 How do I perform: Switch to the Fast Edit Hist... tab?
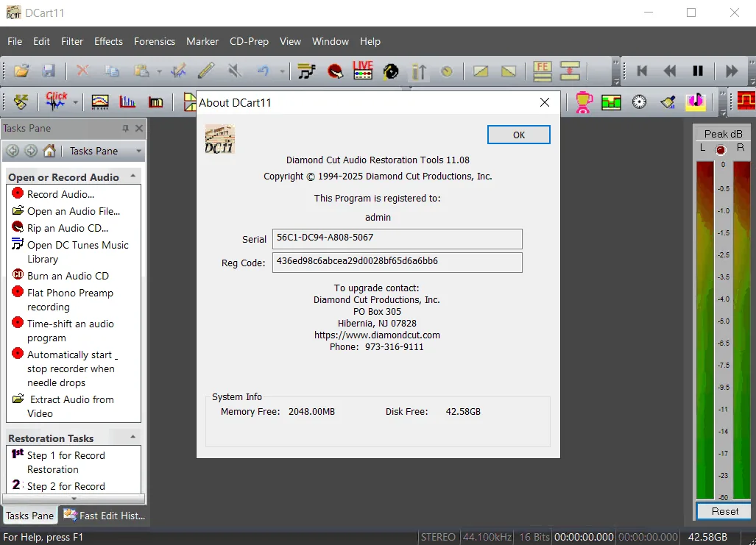click(104, 516)
